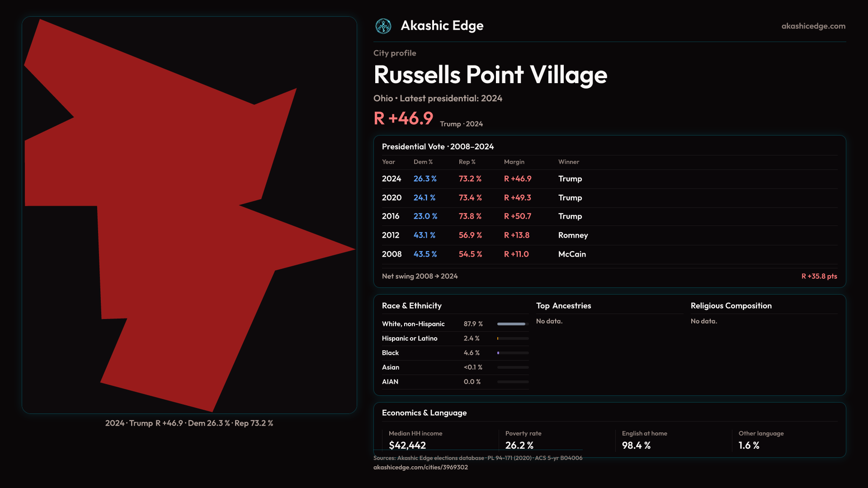The width and height of the screenshot is (868, 488).
Task: Click the Median HH income value
Action: pos(407,445)
